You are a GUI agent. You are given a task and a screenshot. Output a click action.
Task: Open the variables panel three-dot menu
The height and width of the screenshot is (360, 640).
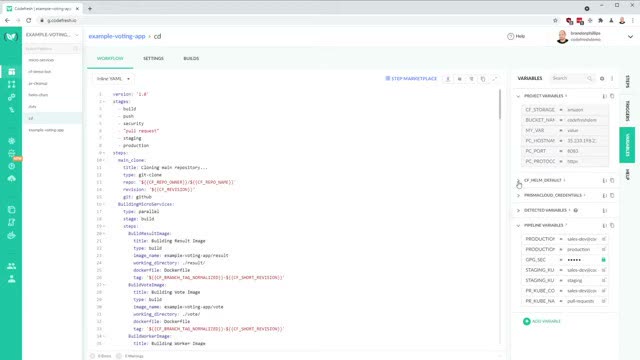(612, 78)
